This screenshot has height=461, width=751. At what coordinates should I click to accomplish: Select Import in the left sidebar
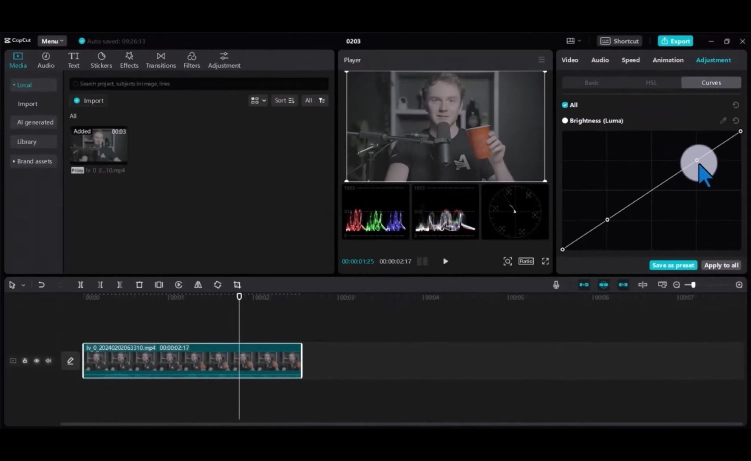[27, 104]
